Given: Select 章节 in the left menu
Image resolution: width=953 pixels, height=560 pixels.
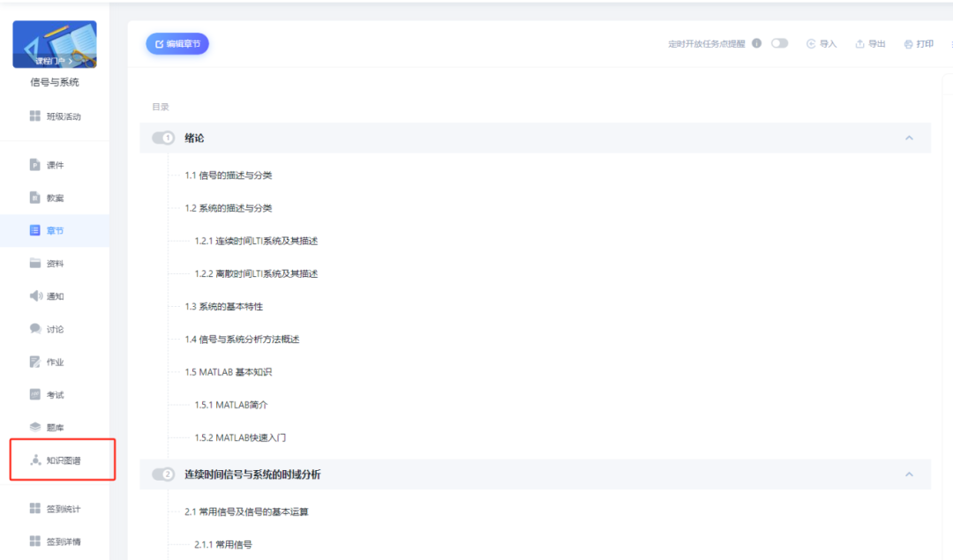Looking at the screenshot, I should pos(54,231).
